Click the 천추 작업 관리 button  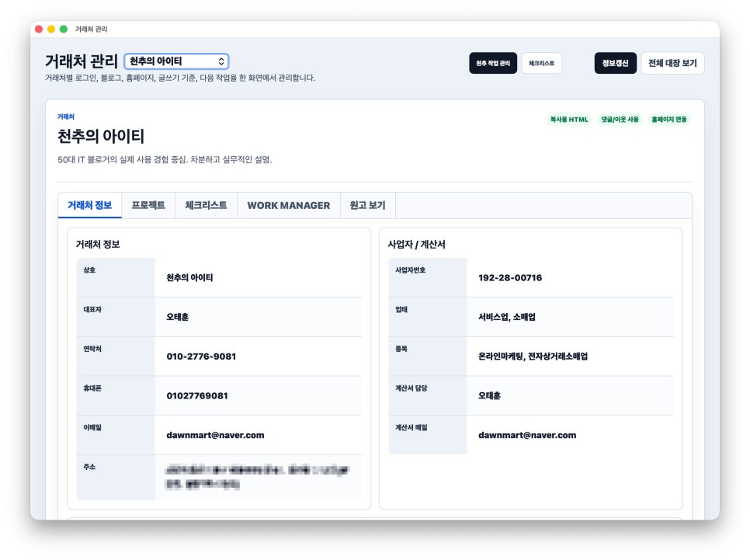click(x=493, y=63)
